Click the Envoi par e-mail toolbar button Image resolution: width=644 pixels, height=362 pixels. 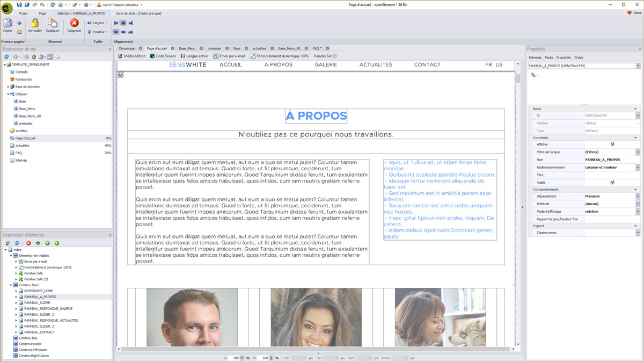tap(229, 56)
